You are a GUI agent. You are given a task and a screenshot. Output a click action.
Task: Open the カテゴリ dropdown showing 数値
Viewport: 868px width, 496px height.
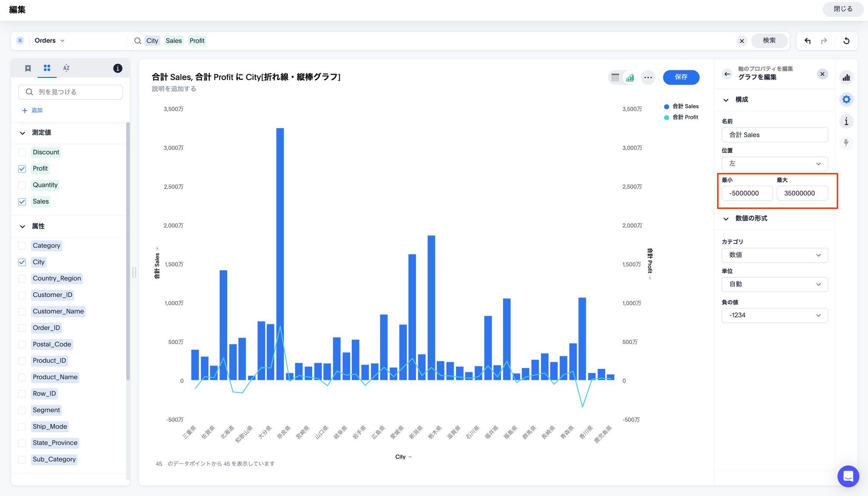coord(774,255)
